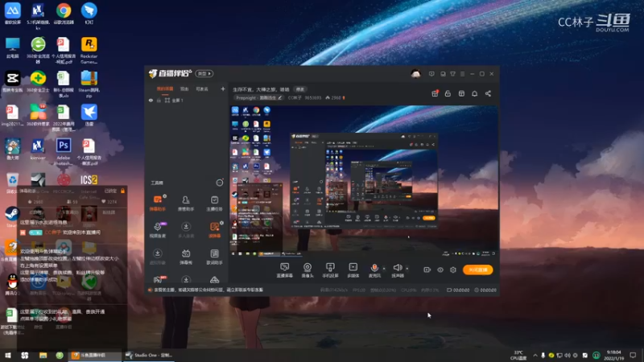Screen dimensions: 644x362
Task: Add a new scene with plus button
Action: pos(223,88)
